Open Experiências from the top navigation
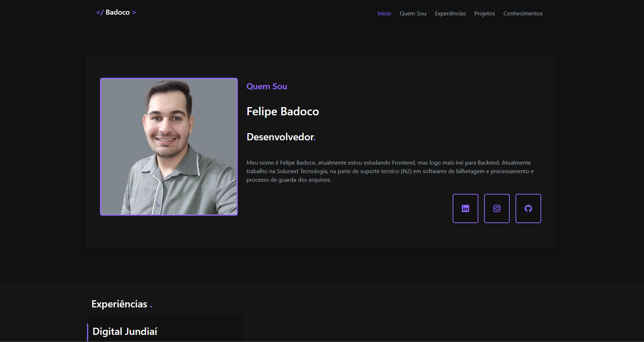This screenshot has height=342, width=644. pos(450,14)
